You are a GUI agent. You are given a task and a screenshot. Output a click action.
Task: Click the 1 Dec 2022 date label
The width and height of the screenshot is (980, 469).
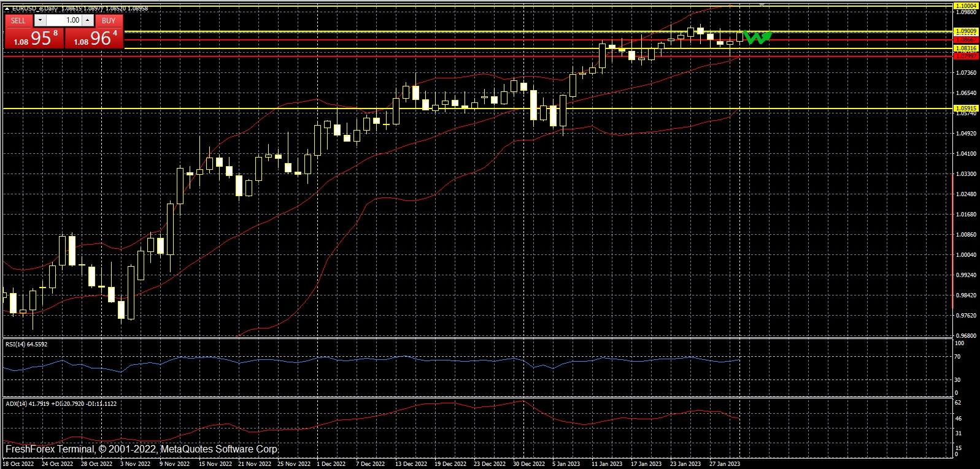coord(331,464)
